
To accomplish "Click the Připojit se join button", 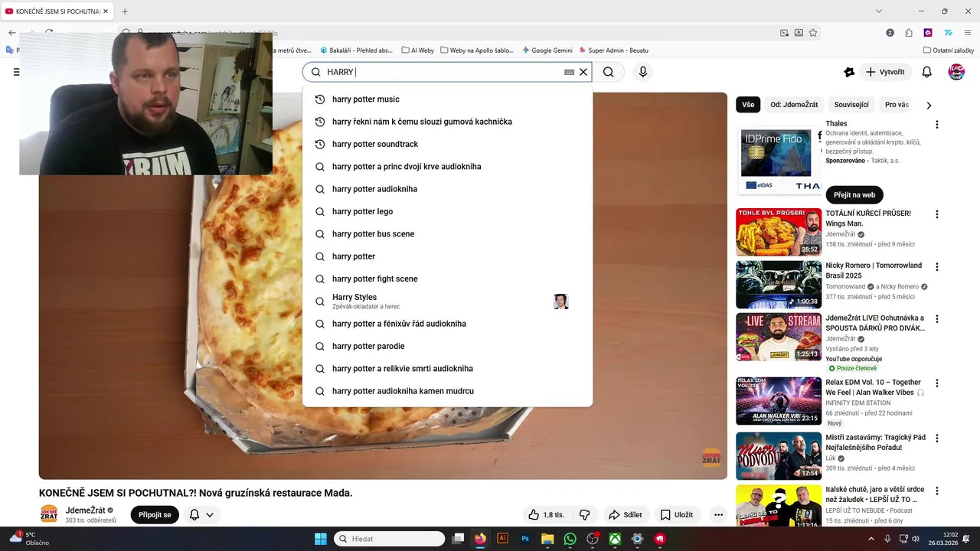I will click(155, 515).
